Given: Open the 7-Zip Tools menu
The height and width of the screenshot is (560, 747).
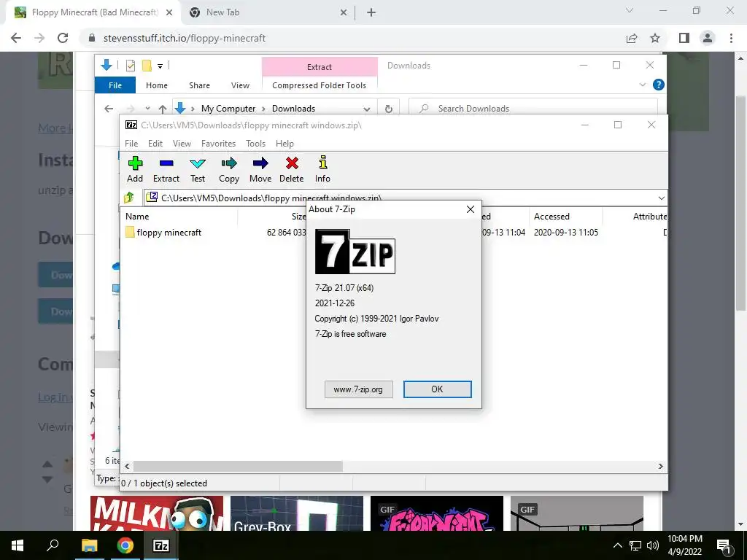Looking at the screenshot, I should tap(256, 144).
